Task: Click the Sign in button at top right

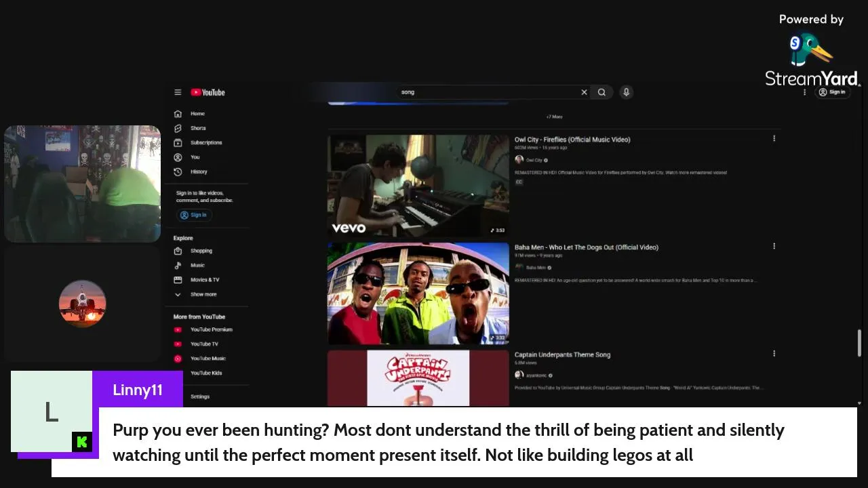Action: [x=832, y=92]
